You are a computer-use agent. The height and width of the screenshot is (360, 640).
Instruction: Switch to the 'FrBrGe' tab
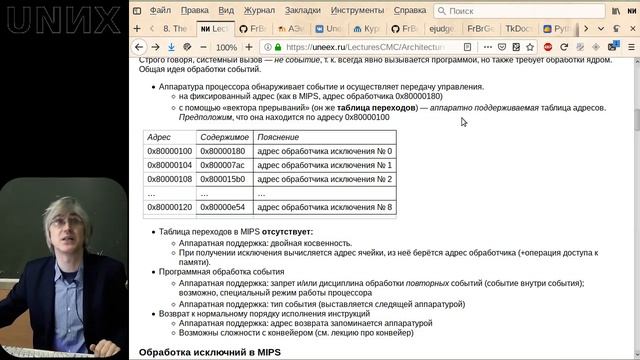(480, 29)
